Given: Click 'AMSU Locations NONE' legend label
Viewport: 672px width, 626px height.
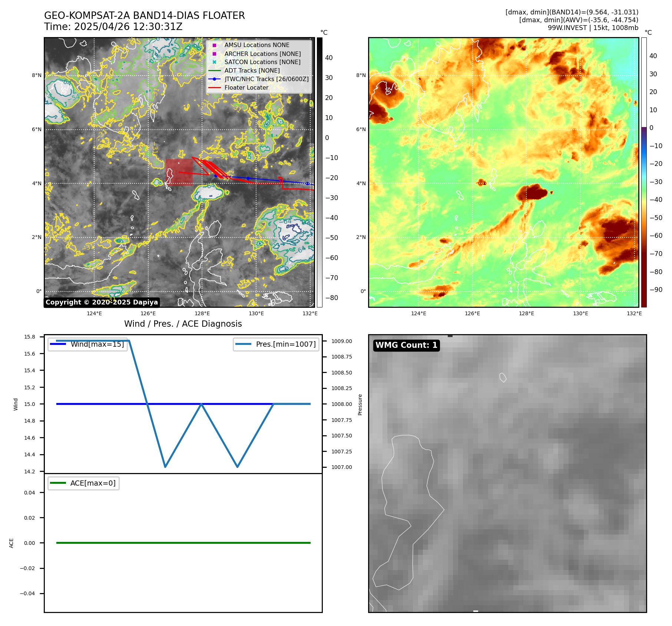Looking at the screenshot, I should point(257,45).
